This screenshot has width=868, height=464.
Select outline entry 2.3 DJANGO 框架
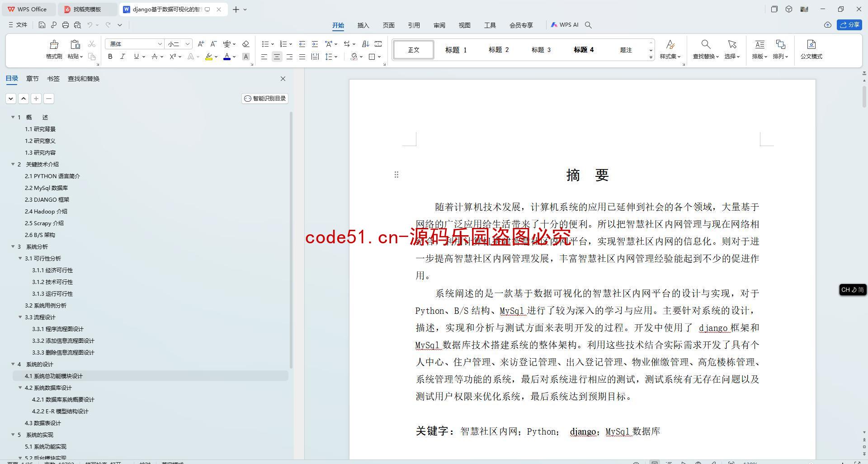click(x=47, y=199)
